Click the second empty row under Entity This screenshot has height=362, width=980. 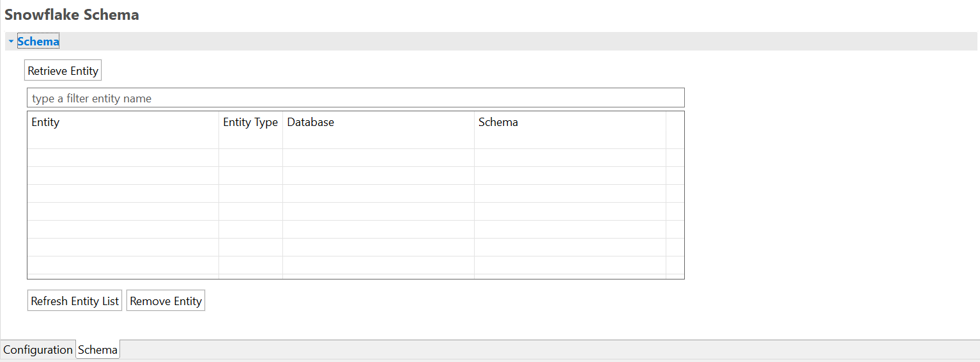coord(123,175)
